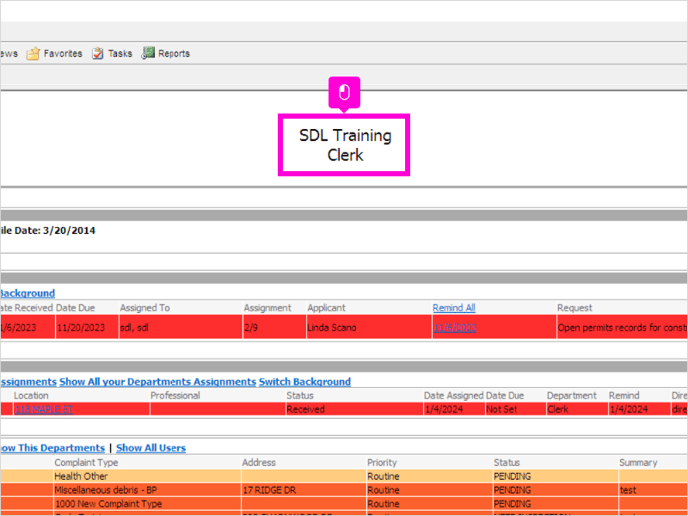The width and height of the screenshot is (688, 516).
Task: Click the 2/9 assignment cell
Action: 274,327
